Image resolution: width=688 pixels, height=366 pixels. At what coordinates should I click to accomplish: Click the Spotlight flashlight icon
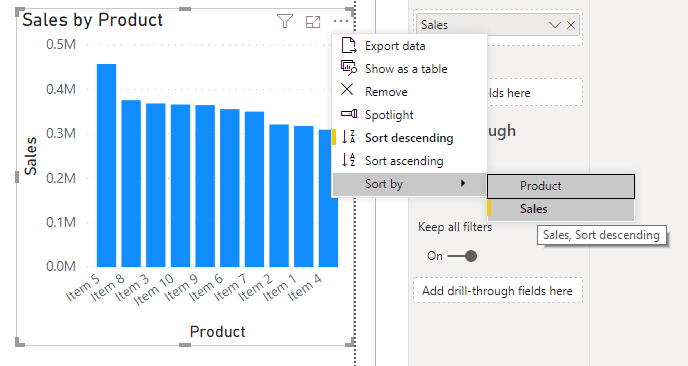349,114
